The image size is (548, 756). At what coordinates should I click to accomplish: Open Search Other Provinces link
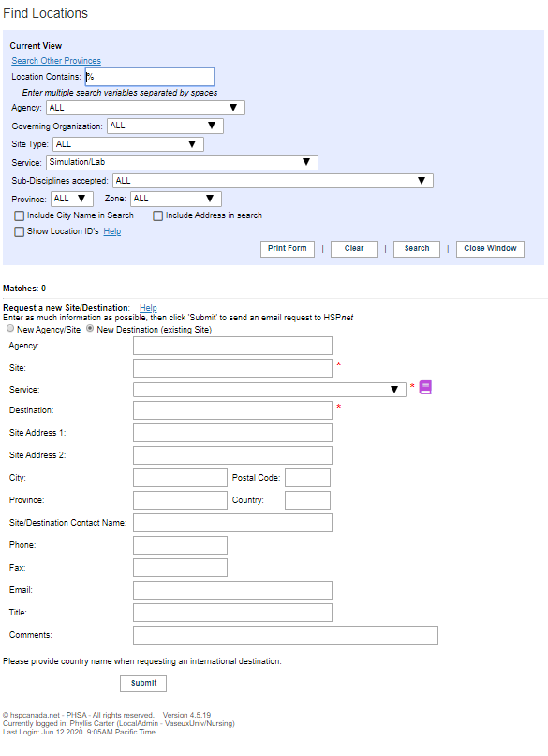point(56,61)
